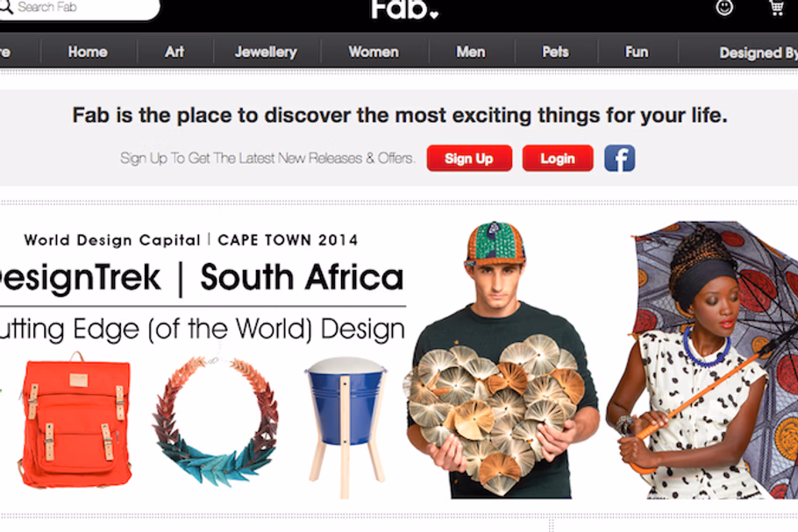Open the Home menu item
This screenshot has height=532, width=798.
[x=88, y=52]
